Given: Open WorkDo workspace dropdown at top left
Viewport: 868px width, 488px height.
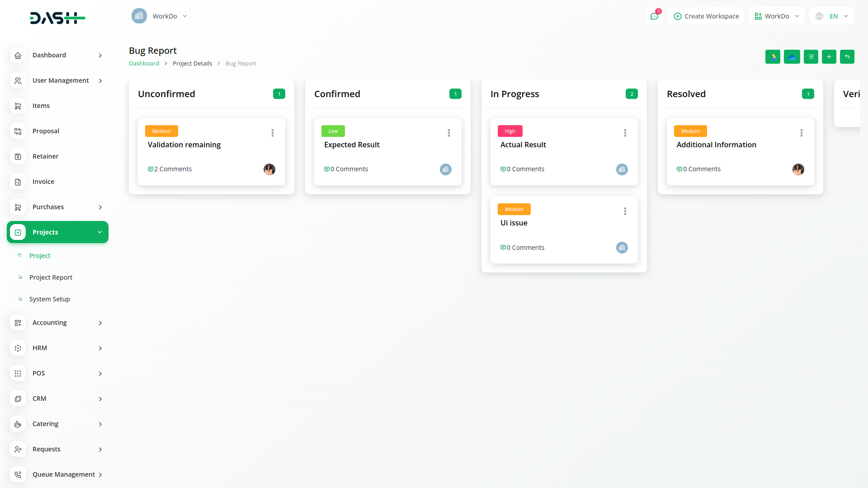Looking at the screenshot, I should (x=160, y=16).
